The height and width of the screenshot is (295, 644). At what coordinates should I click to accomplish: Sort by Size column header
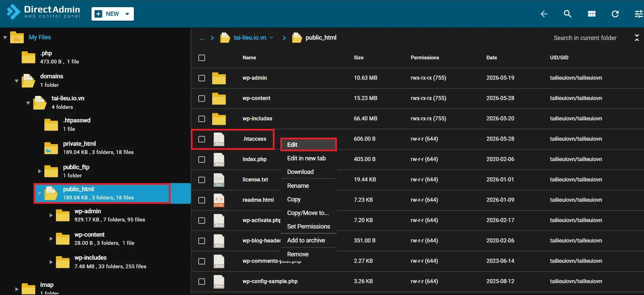[359, 58]
